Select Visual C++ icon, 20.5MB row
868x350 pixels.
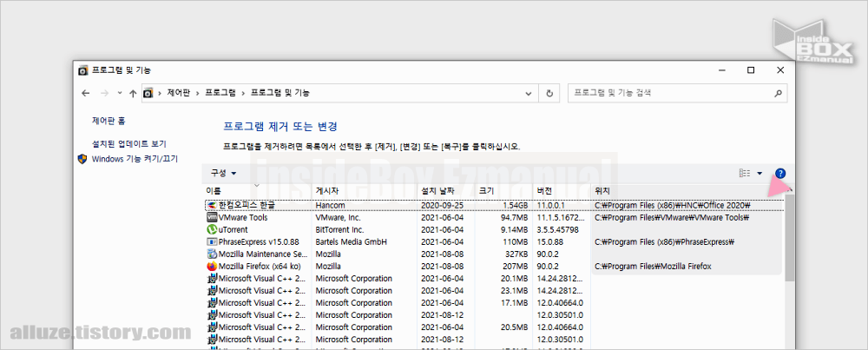click(212, 327)
